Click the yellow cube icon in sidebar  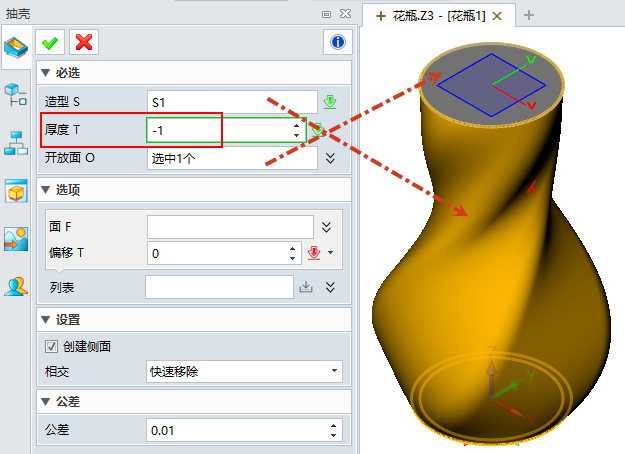point(16,191)
